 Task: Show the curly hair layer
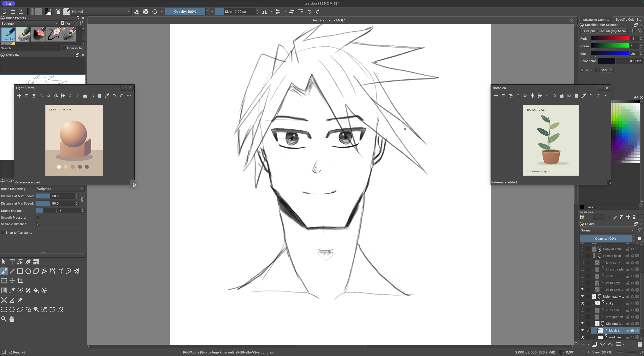(582, 310)
